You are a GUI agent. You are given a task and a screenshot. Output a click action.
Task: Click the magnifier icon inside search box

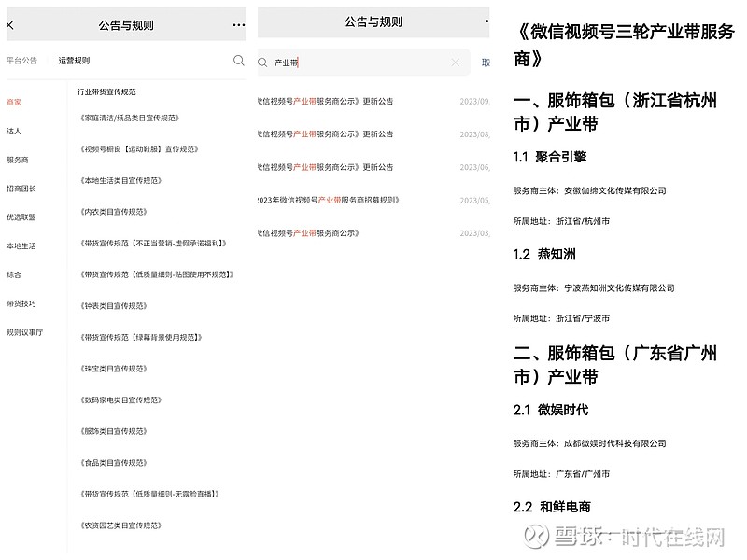coord(263,63)
